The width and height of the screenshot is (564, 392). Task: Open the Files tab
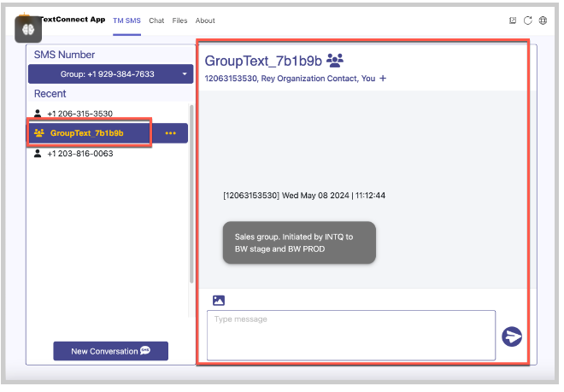(x=179, y=20)
